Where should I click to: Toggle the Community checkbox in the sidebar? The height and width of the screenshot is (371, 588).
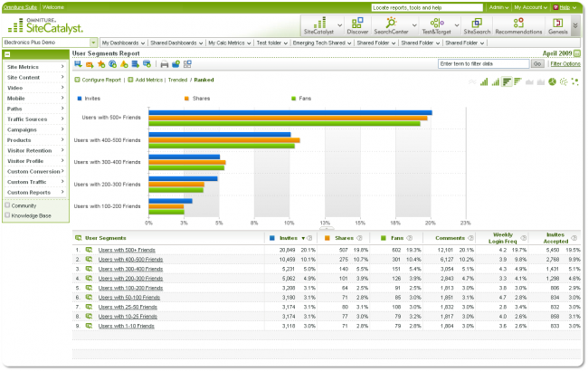[x=7, y=205]
